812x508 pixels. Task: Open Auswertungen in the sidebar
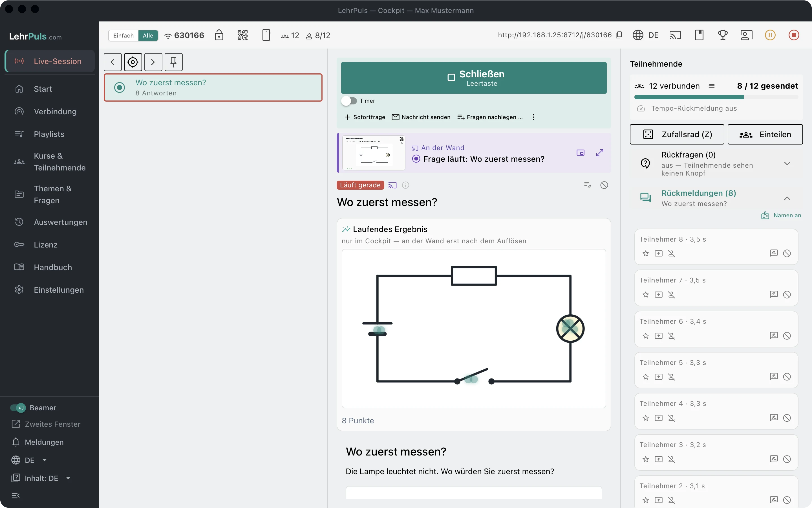coord(50,222)
